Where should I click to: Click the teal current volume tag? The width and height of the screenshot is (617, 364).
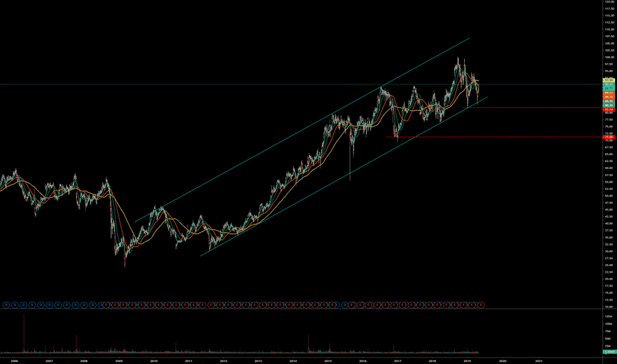(609, 352)
